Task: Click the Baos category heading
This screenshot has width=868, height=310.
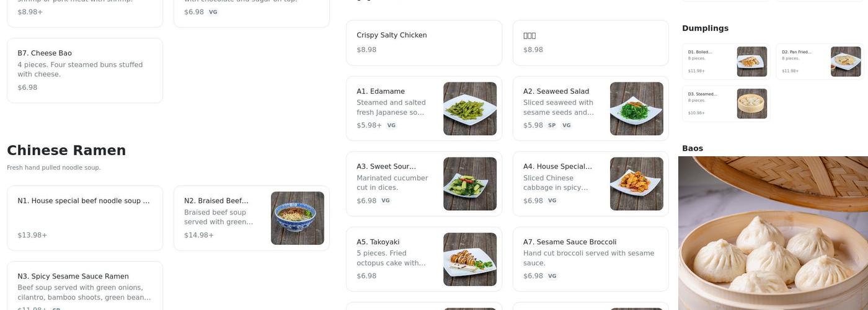Action: point(692,149)
